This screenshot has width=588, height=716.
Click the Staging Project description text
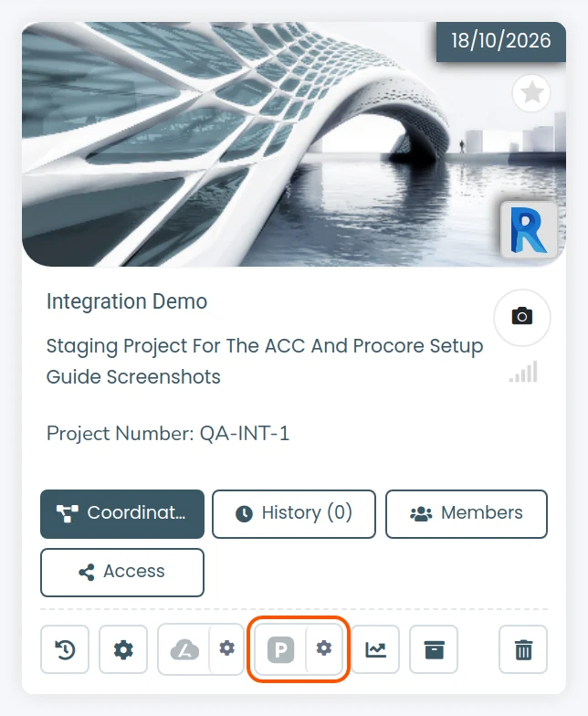265,362
